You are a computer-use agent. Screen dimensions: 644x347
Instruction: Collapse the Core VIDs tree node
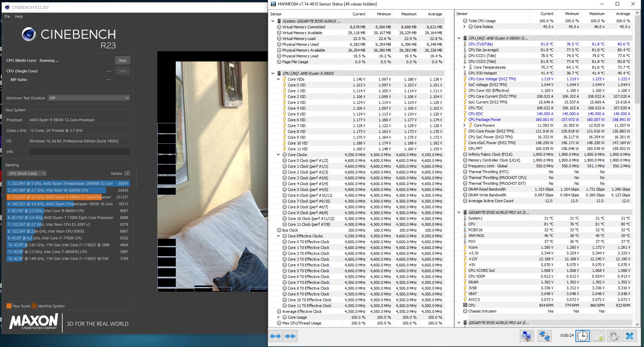[278, 79]
